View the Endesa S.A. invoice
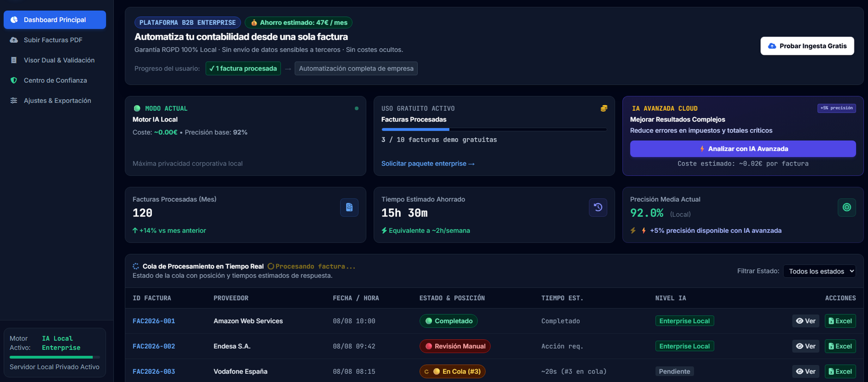 (x=806, y=346)
